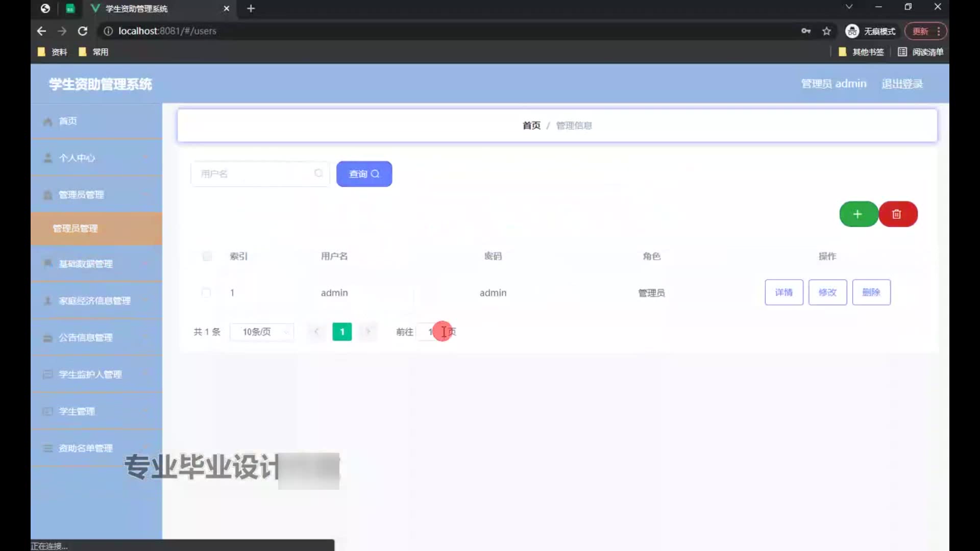Expand the 公告信息管理 sidebar menu
This screenshot has height=551, width=980.
tap(86, 338)
